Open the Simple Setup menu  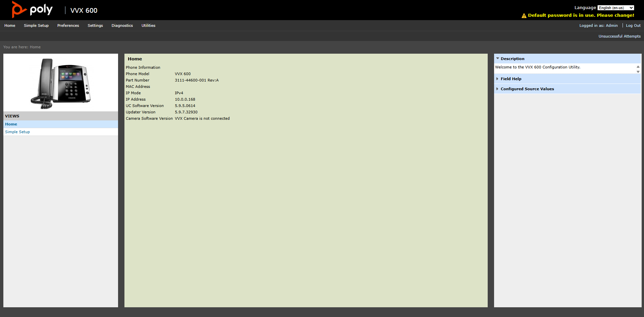click(x=36, y=25)
